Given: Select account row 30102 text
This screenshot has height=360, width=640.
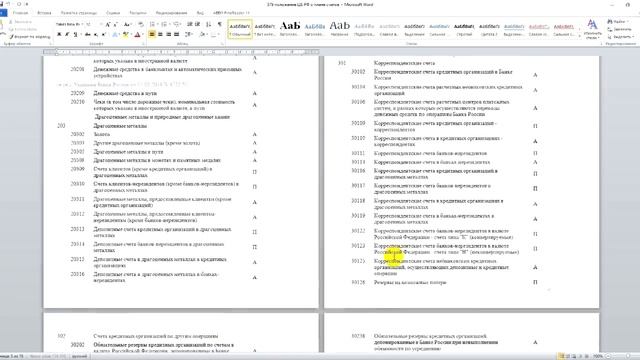Looking at the screenshot, I should (444, 75).
